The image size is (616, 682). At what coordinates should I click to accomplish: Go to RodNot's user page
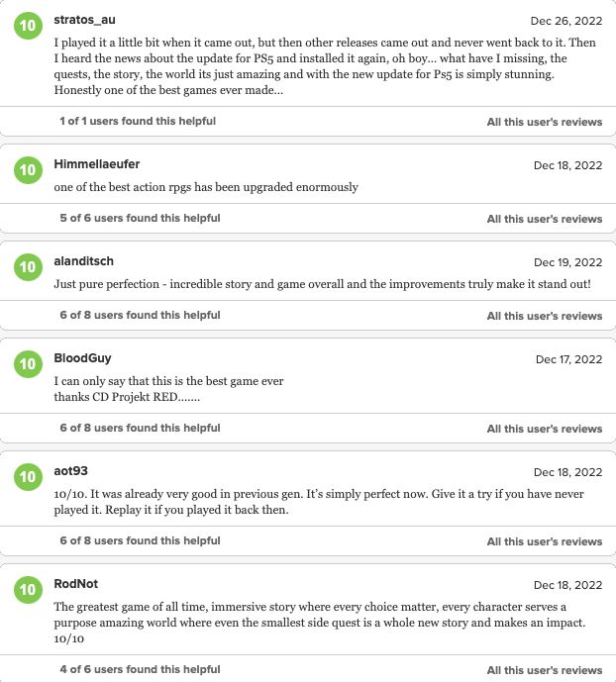tap(75, 584)
